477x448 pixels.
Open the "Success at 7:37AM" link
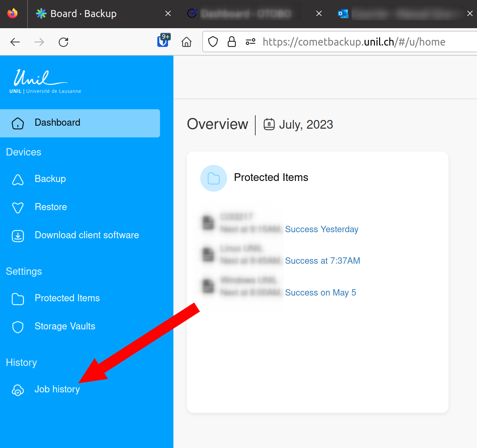pos(322,261)
